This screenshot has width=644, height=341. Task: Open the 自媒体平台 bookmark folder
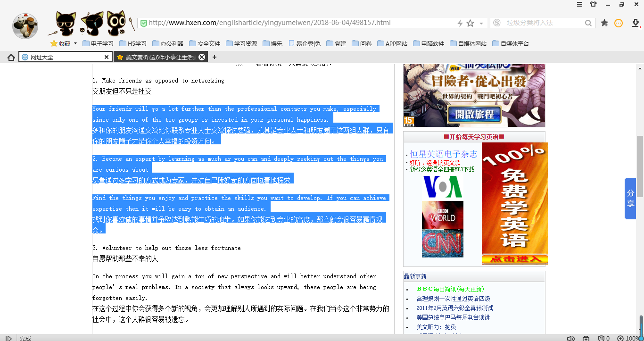coord(511,43)
